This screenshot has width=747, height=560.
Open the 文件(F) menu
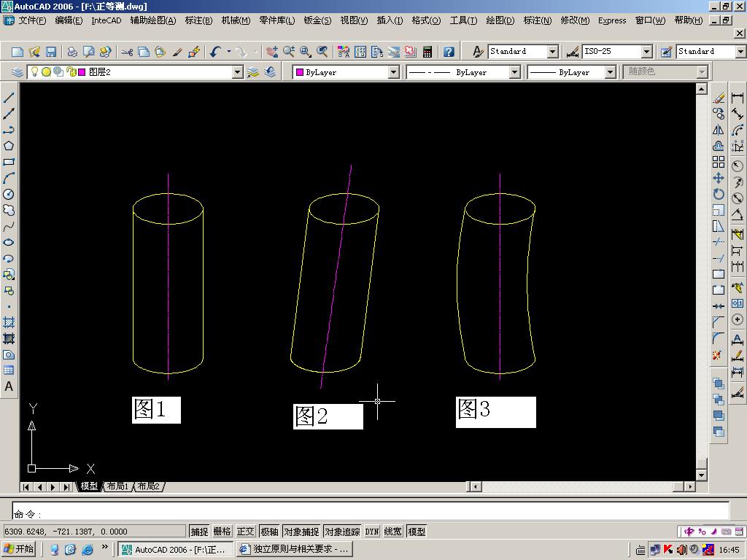point(32,20)
